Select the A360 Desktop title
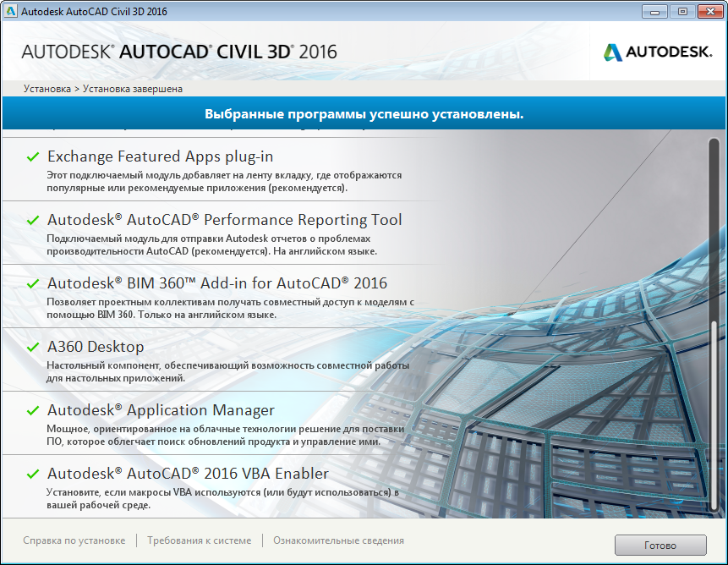Viewport: 728px width, 565px height. 96,347
